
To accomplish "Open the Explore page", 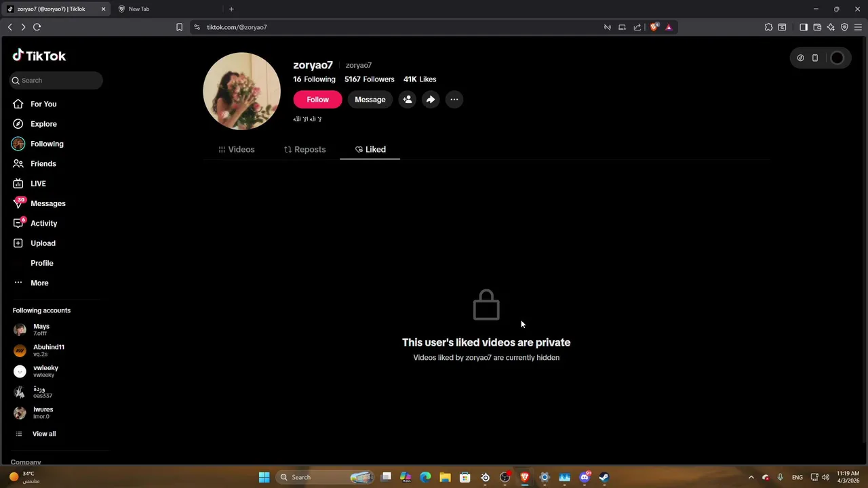I will click(x=35, y=124).
